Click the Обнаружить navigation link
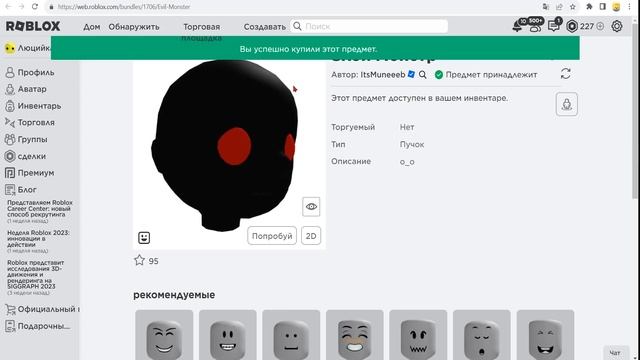The width and height of the screenshot is (640, 360). point(134,27)
